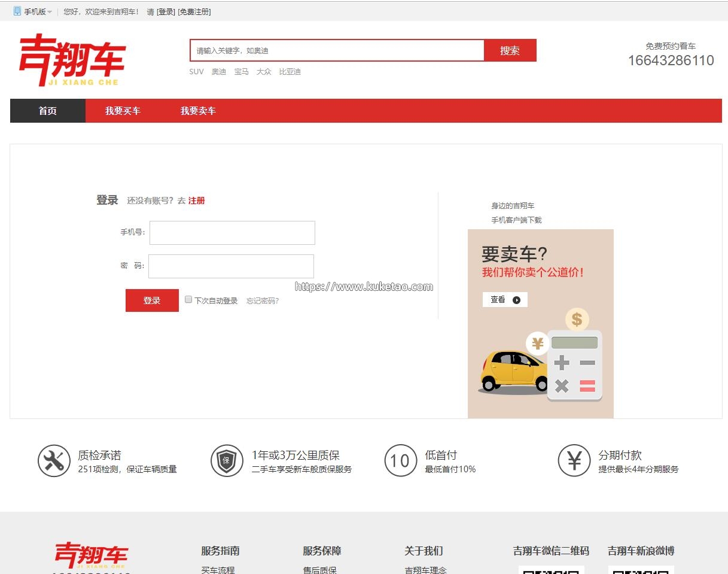Image resolution: width=728 pixels, height=574 pixels.
Task: Open the [免费注册] link in top bar
Action: point(194,12)
